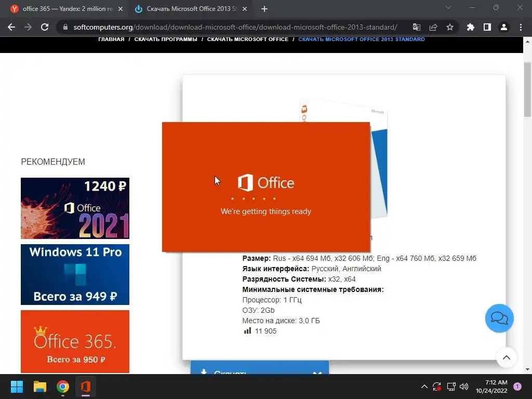Click the Office splash logo
The image size is (532, 399).
click(265, 182)
